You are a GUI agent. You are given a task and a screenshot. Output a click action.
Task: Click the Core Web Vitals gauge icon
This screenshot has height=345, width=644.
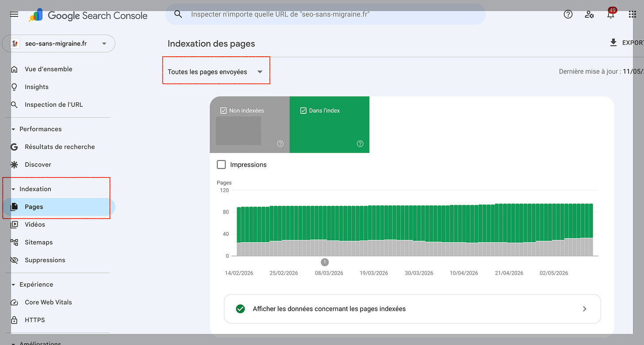point(15,302)
